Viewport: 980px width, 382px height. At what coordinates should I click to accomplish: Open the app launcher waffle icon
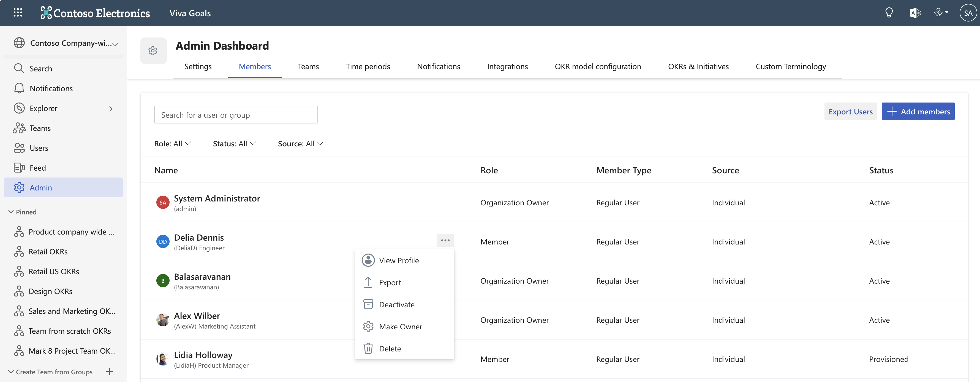18,13
